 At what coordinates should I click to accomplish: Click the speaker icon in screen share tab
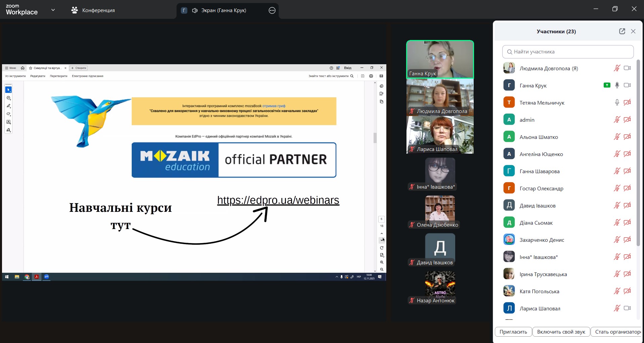click(195, 10)
